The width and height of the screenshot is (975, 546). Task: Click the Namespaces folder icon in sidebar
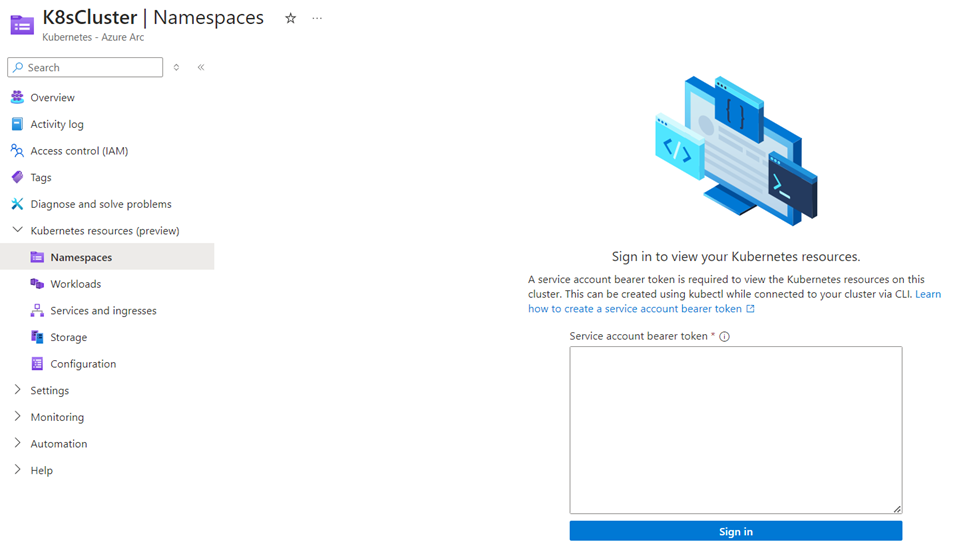click(x=37, y=257)
